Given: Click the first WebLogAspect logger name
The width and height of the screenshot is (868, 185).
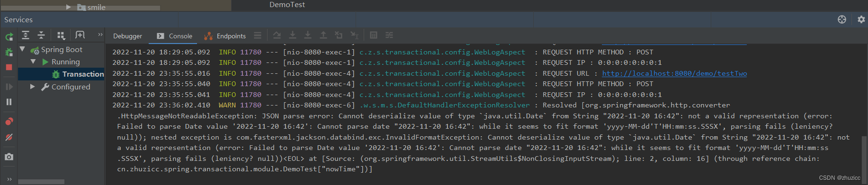Looking at the screenshot, I should pos(442,52).
